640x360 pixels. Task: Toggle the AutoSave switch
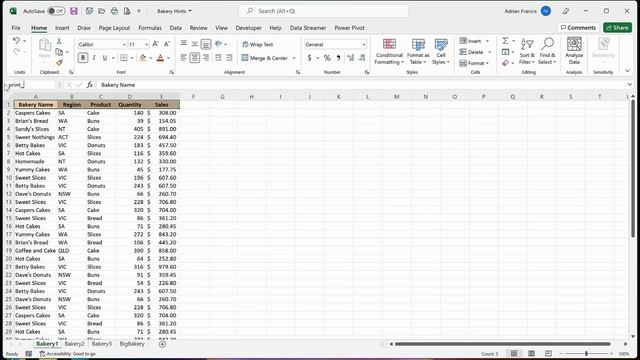pyautogui.click(x=56, y=11)
